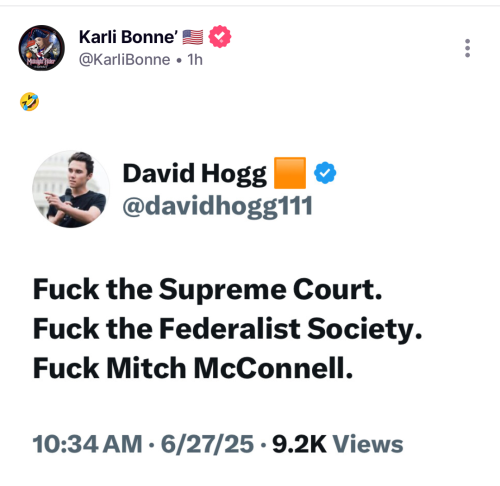Click the American flag emoji
Viewport: 500px width, 486px height.
click(x=193, y=37)
